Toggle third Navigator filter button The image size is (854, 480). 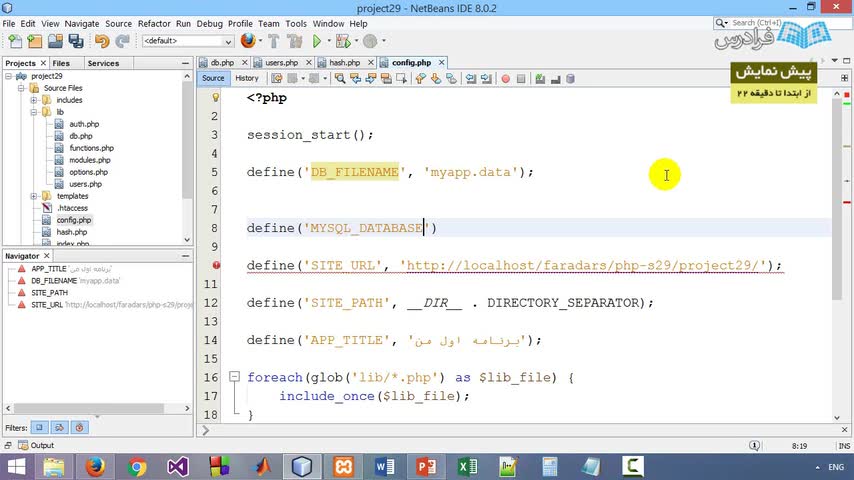coord(80,428)
